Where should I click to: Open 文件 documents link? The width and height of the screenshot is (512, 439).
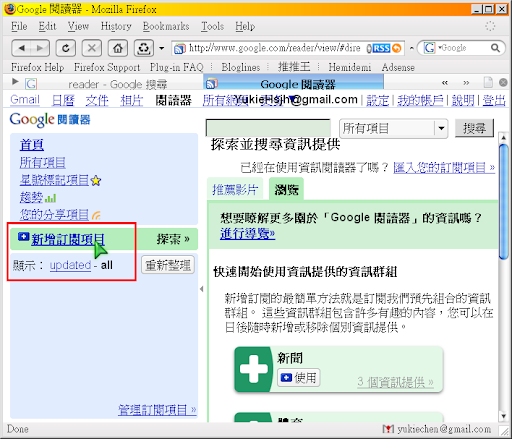pos(97,100)
